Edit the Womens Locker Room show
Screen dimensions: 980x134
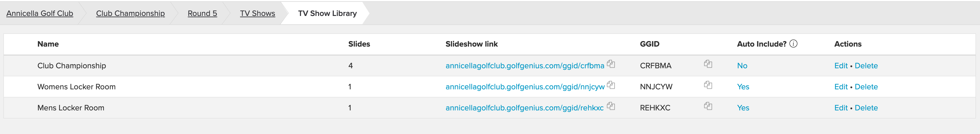[841, 87]
